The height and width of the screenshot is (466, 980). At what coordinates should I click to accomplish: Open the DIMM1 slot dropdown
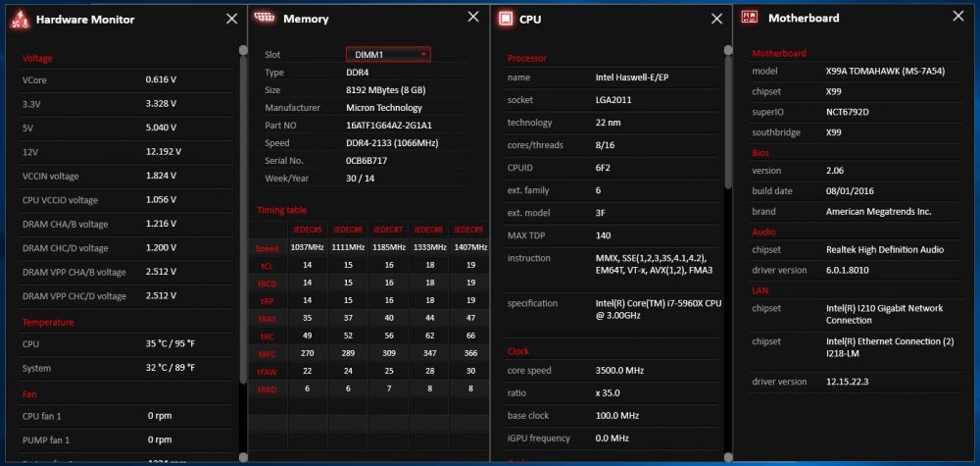pyautogui.click(x=388, y=54)
